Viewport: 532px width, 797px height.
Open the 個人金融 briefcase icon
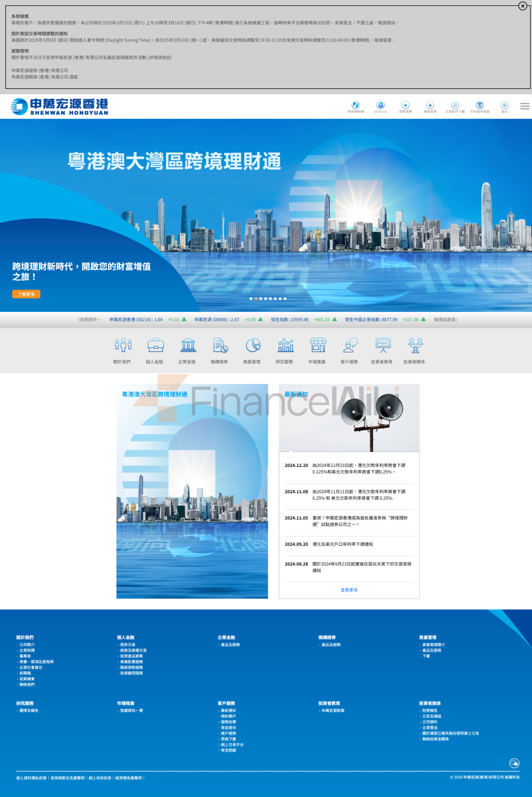(x=155, y=346)
